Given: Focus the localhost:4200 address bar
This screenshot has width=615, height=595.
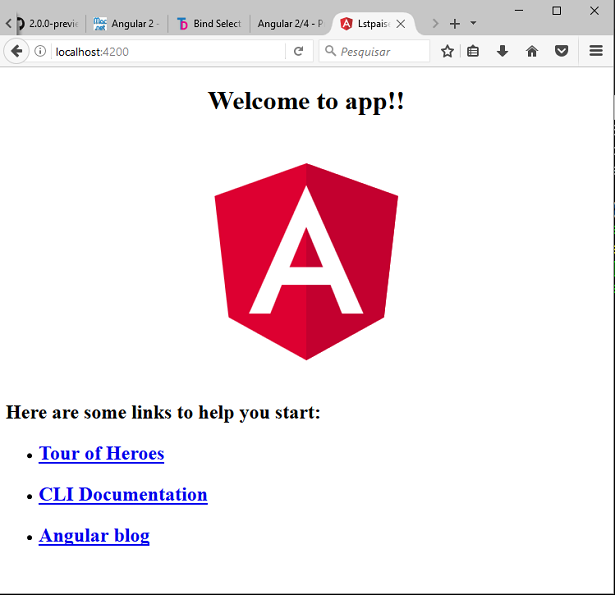Looking at the screenshot, I should [x=169, y=51].
